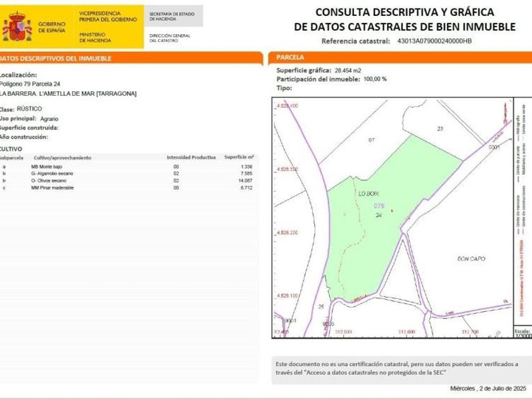Click the red north arrow on the map
This screenshot has width=532, height=399.
pos(505,115)
